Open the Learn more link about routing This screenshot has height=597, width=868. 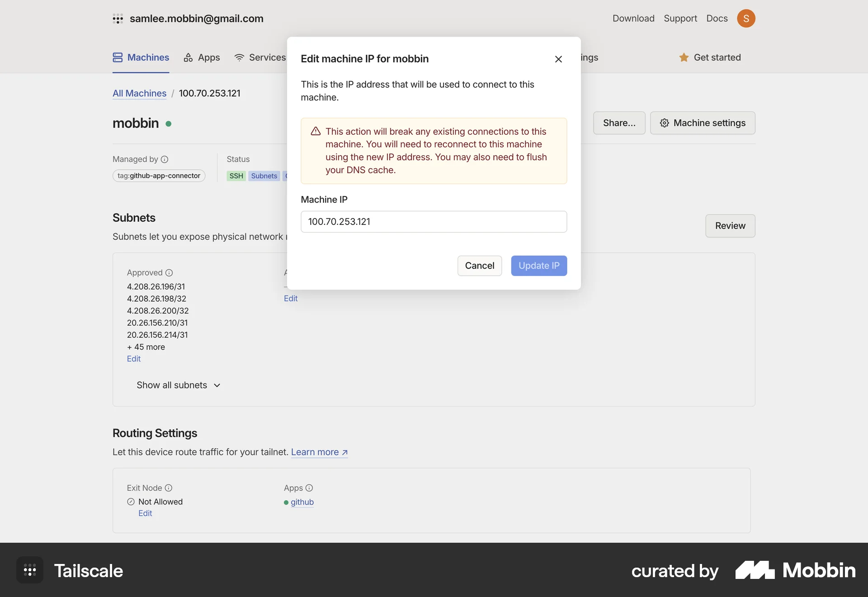(x=316, y=452)
